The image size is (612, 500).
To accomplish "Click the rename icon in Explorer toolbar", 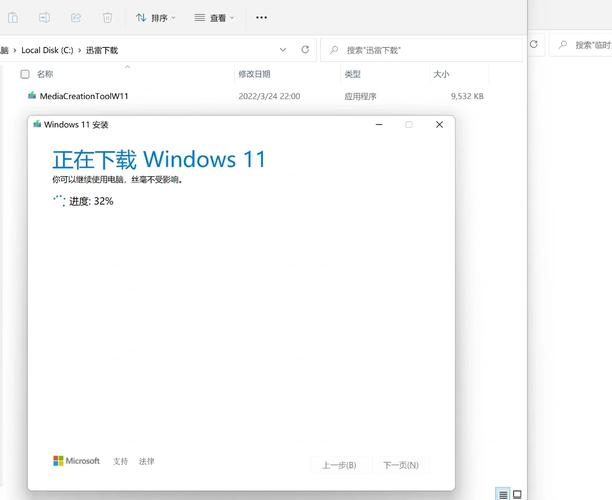I will click(x=44, y=18).
